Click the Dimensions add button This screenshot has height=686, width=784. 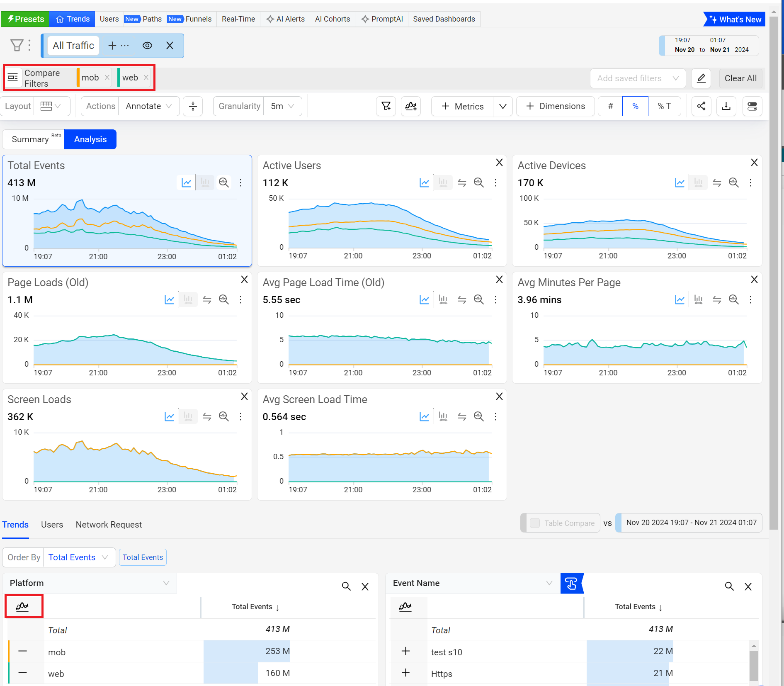pyautogui.click(x=555, y=106)
